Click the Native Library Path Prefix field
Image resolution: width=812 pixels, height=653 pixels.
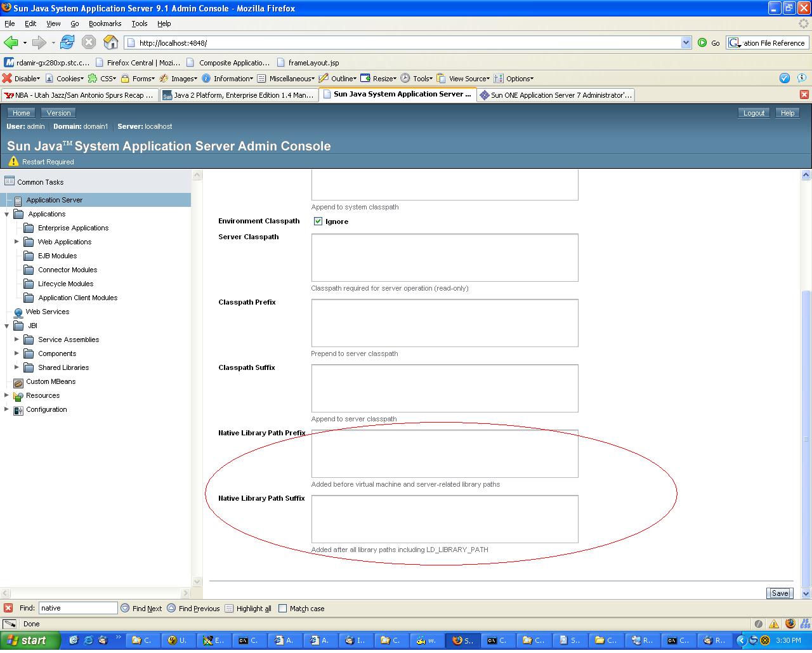(444, 454)
